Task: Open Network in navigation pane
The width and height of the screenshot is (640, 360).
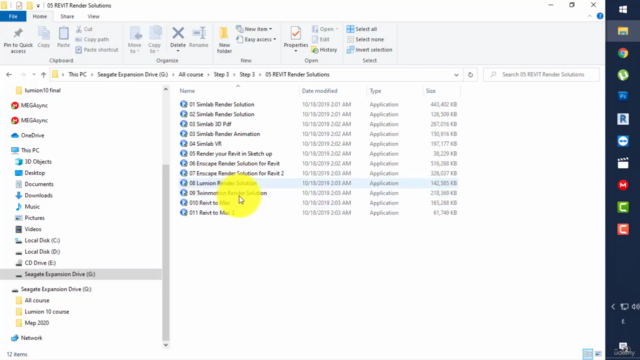Action: [x=31, y=338]
